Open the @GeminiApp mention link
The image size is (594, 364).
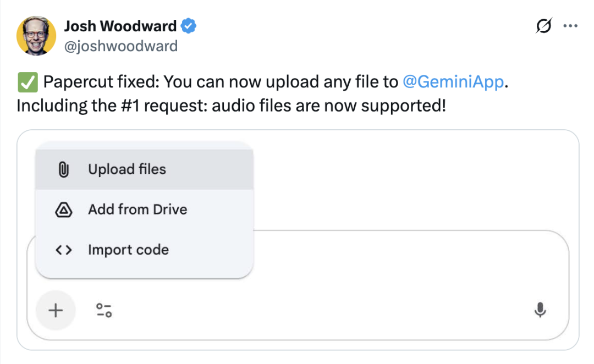coord(453,82)
